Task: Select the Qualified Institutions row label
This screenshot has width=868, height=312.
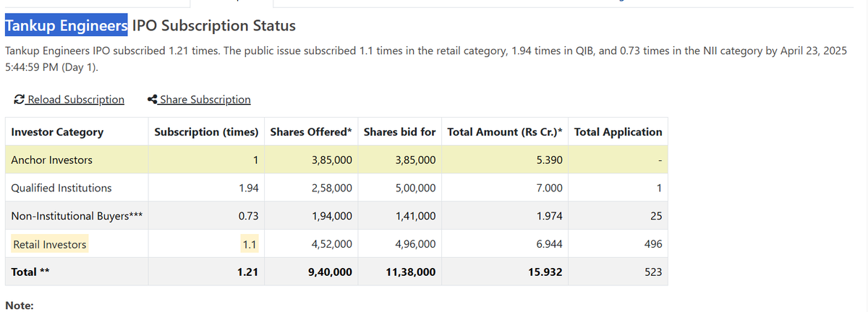Action: pos(61,188)
